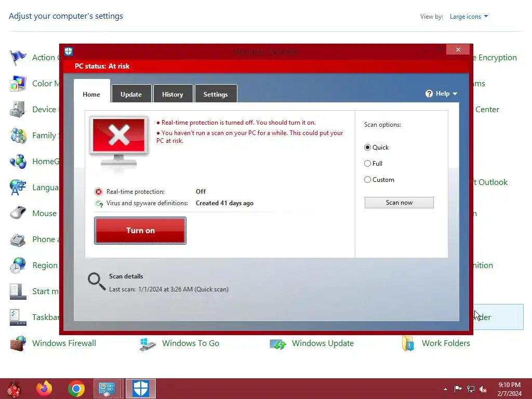Open Windows Firewall label link
The image size is (532, 399).
pyautogui.click(x=64, y=343)
